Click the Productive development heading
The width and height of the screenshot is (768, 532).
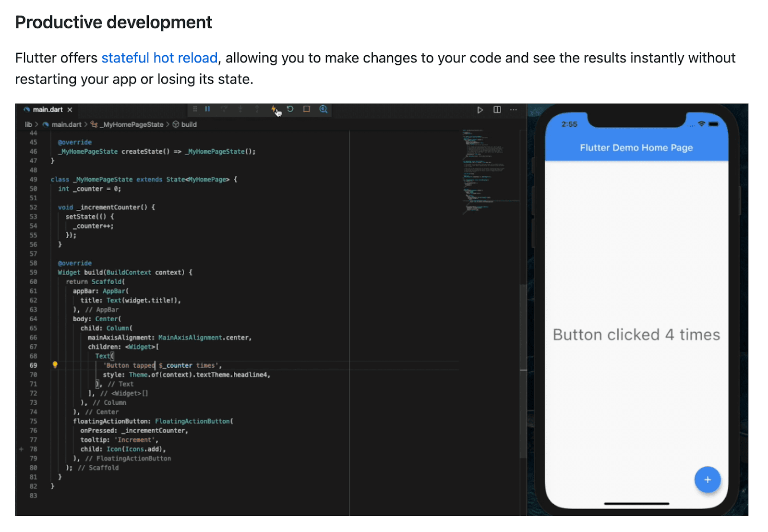(114, 23)
